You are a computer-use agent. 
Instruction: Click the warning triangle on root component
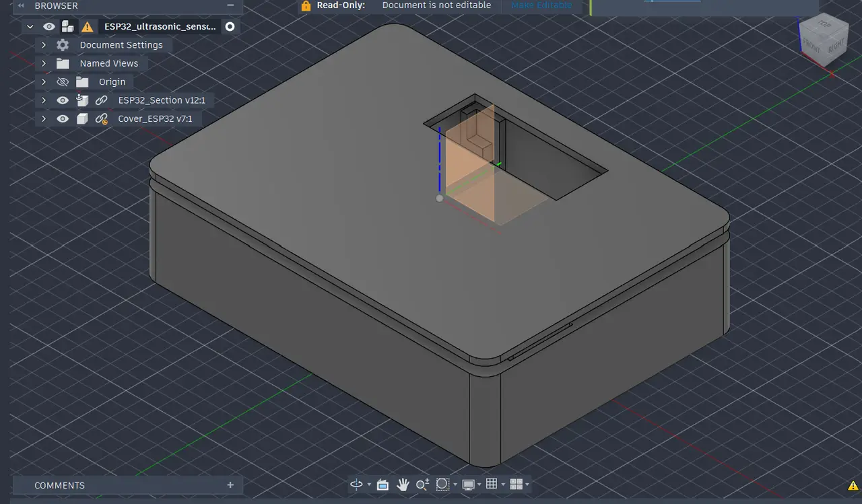coord(87,27)
